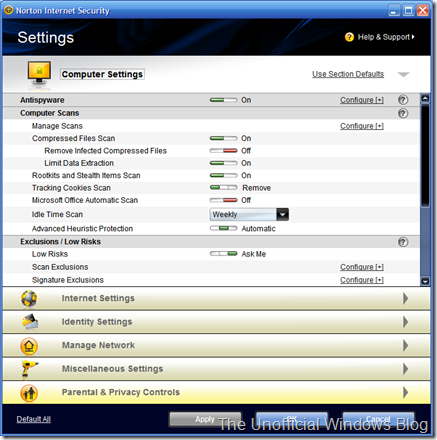Click the 'Signature Exclusions' label
This screenshot has height=440, width=437.
(x=68, y=280)
